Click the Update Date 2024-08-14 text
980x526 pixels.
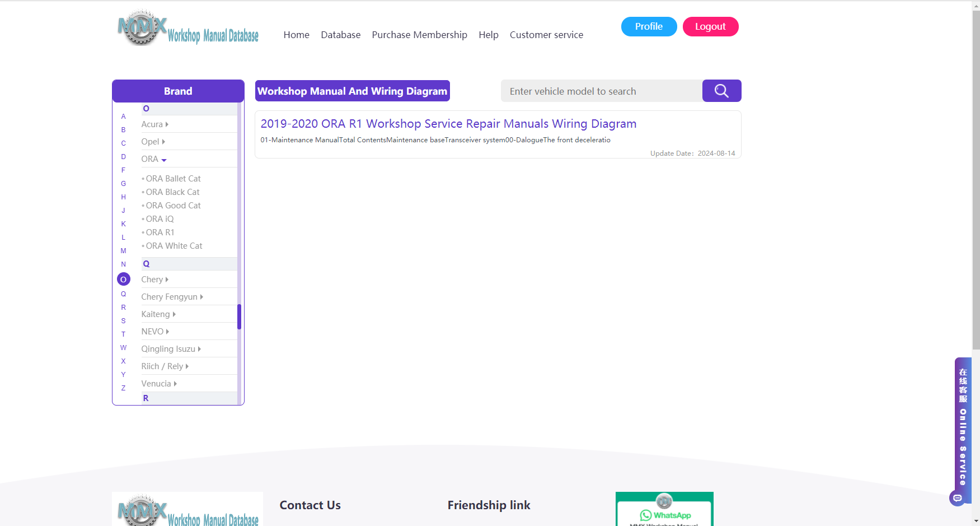pyautogui.click(x=692, y=153)
